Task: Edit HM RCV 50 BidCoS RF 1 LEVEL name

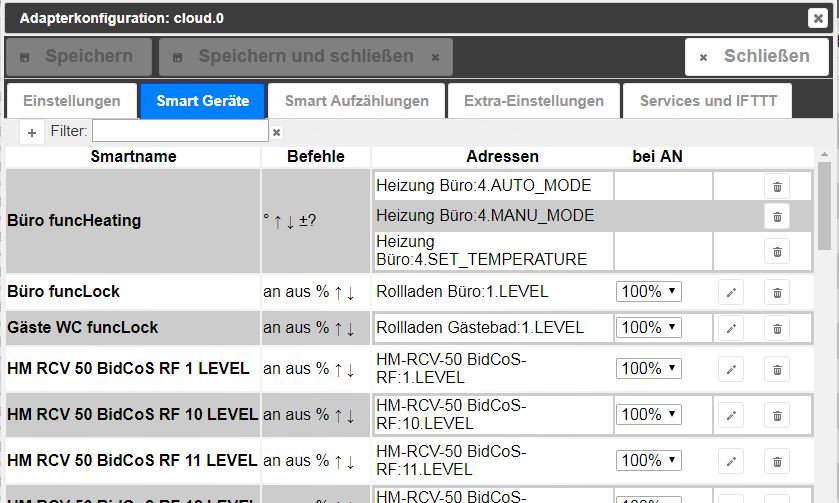Action: coord(731,370)
